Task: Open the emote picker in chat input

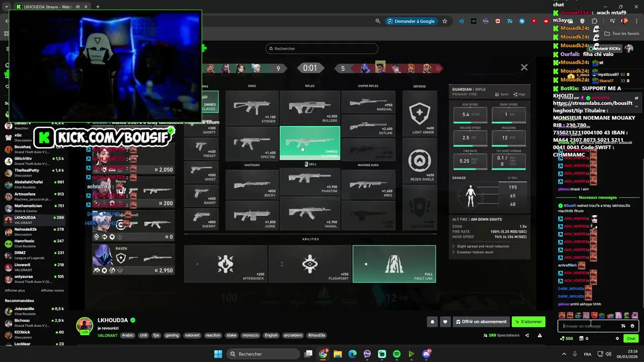Action: coord(632,326)
